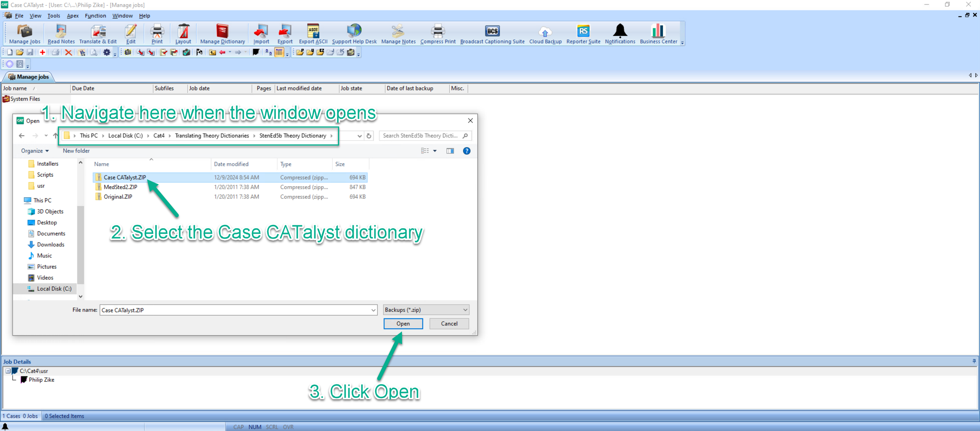
Task: Collapse the C:\Cat4\usr tree node
Action: point(8,371)
